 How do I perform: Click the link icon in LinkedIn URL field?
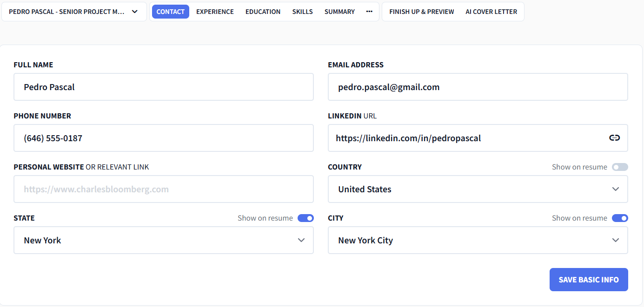click(x=614, y=137)
